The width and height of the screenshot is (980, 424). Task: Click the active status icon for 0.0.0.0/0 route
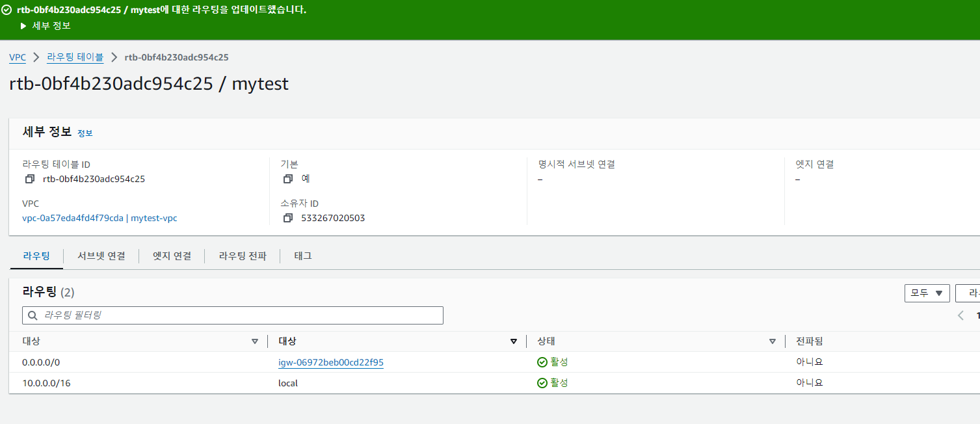[542, 362]
